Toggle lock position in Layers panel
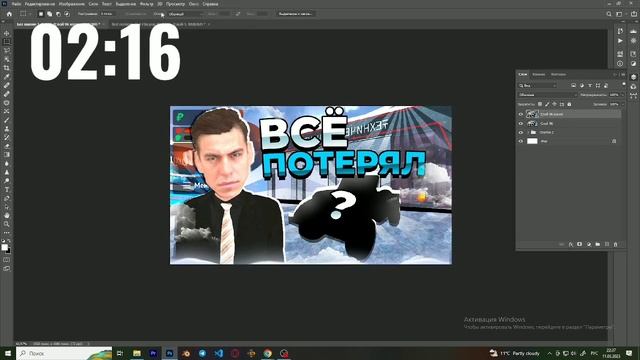This screenshot has height=360, width=640. click(x=554, y=104)
